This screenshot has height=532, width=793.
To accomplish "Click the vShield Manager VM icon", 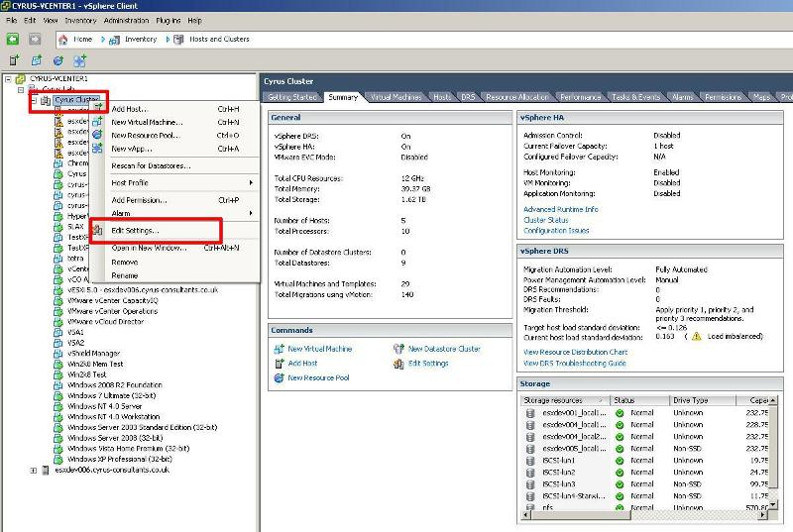I will point(58,354).
